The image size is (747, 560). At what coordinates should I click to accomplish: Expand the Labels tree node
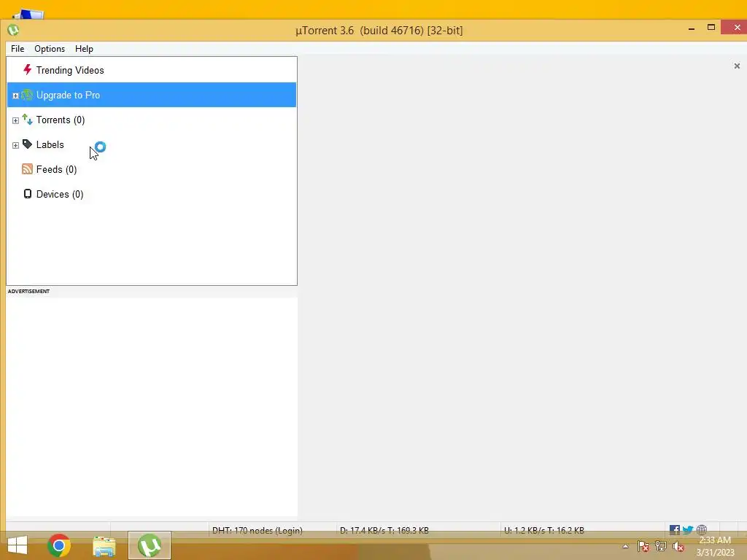pyautogui.click(x=15, y=145)
